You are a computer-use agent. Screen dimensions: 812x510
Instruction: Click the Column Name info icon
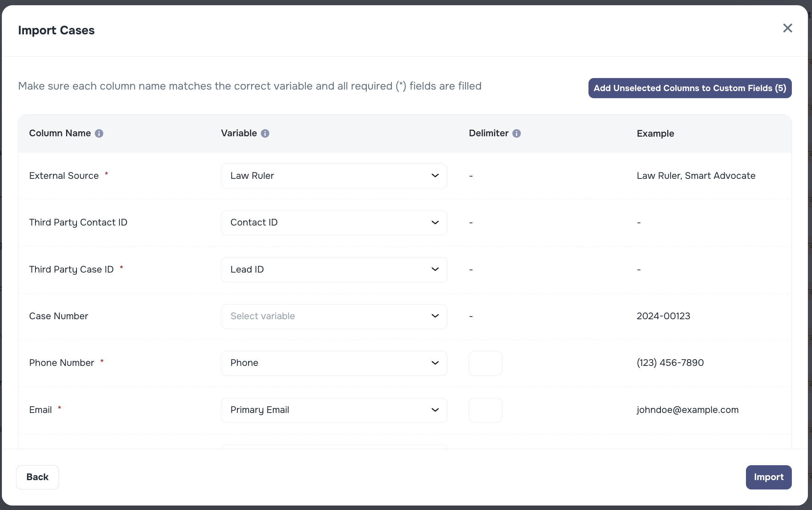99,133
